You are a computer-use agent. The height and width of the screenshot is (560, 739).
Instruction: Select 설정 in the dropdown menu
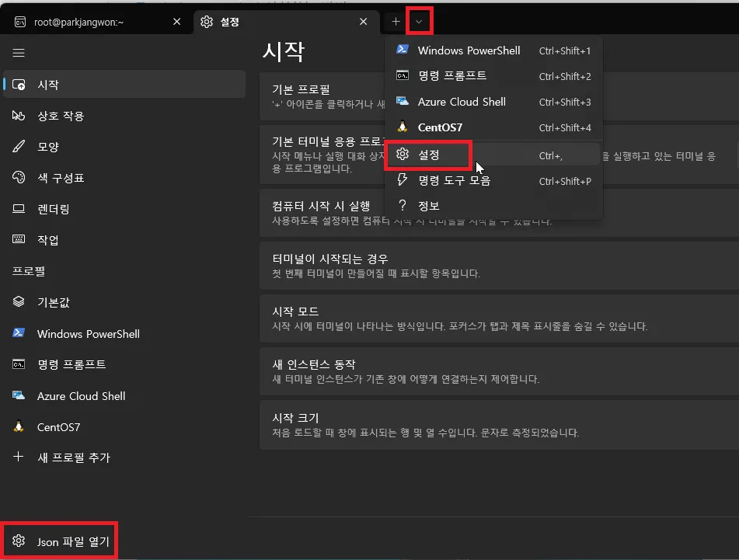click(x=493, y=155)
